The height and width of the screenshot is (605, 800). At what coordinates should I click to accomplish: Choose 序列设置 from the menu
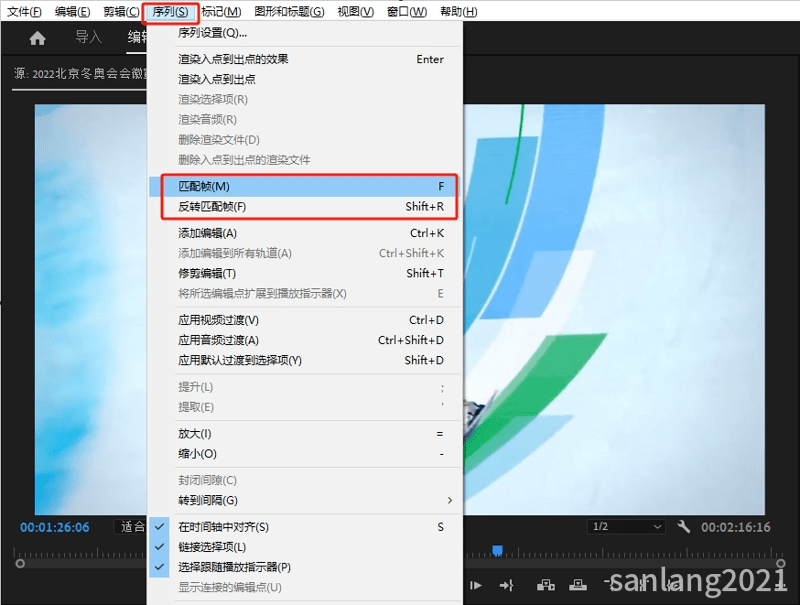305,33
